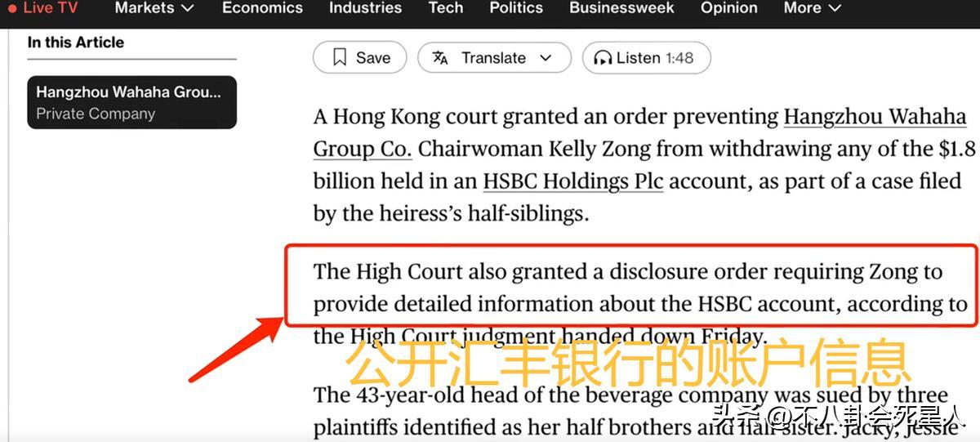Go to the Opinion section
Screen dimensions: 980x442
tap(728, 8)
